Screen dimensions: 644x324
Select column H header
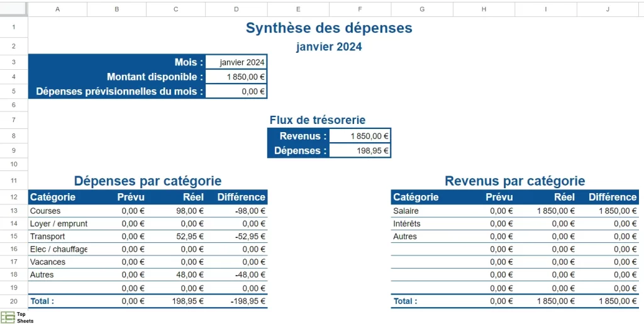pyautogui.click(x=484, y=9)
